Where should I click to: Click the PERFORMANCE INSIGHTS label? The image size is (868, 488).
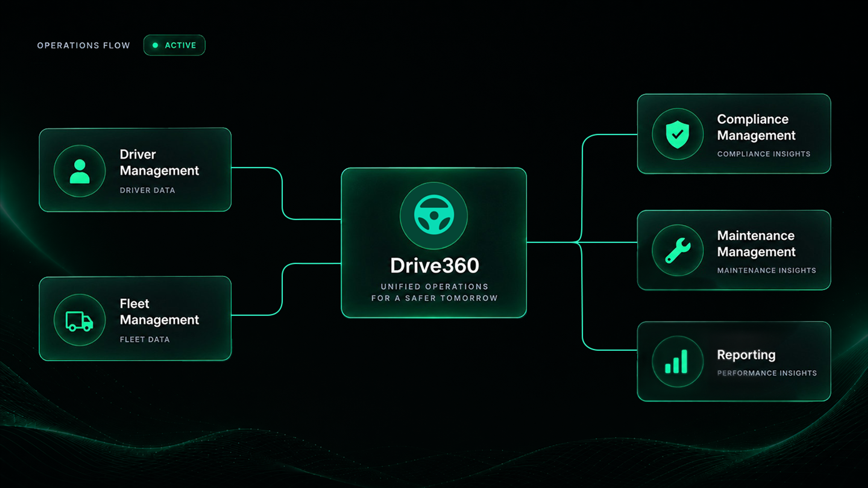(767, 373)
